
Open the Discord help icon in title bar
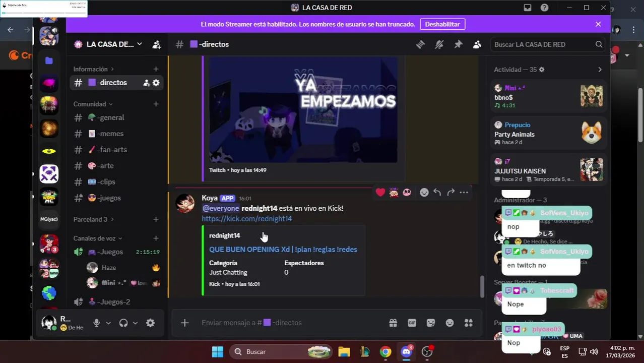[545, 8]
